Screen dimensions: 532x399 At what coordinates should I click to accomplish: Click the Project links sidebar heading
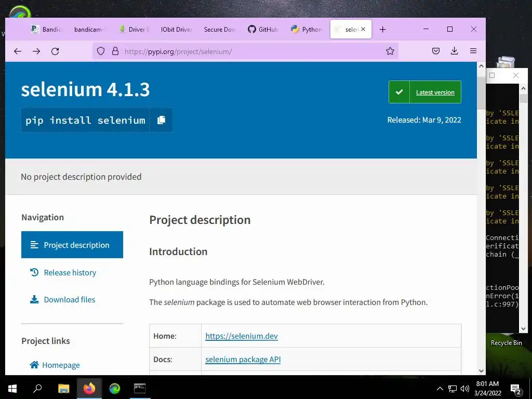(46, 341)
